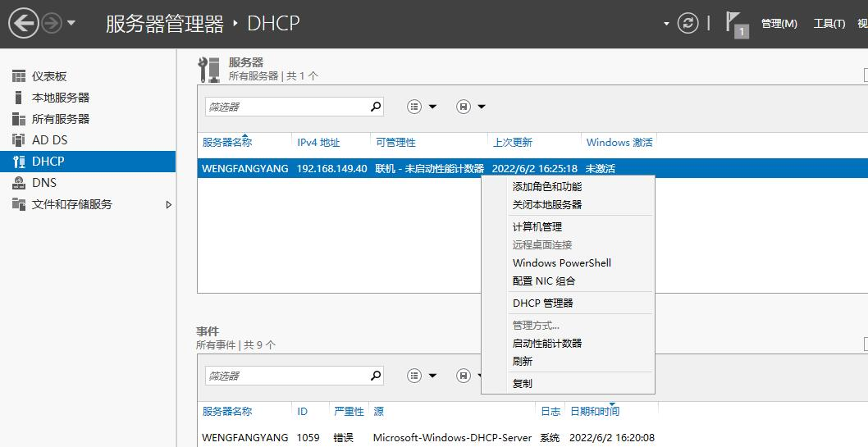Select 本地服务器 in sidebar
Image resolution: width=868 pixels, height=447 pixels.
pos(61,98)
